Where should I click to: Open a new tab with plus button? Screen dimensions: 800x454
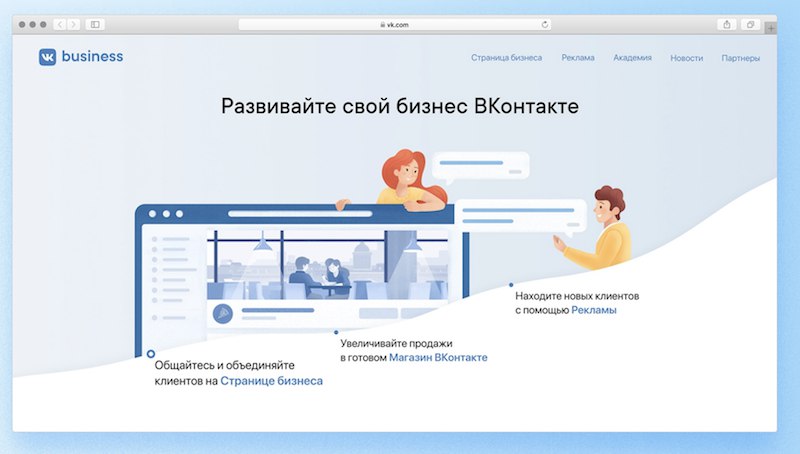point(770,28)
